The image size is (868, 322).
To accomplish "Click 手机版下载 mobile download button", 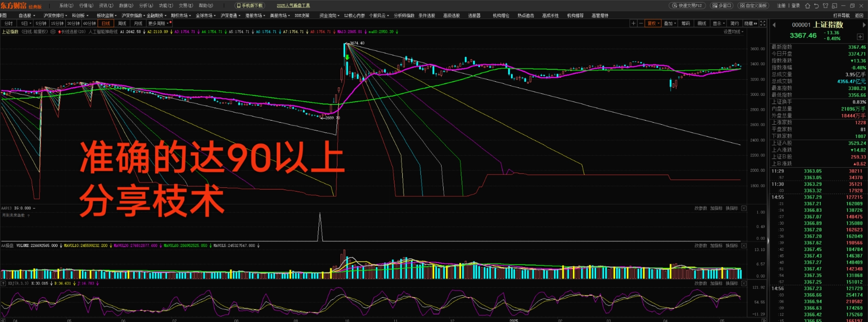I will (x=250, y=5).
